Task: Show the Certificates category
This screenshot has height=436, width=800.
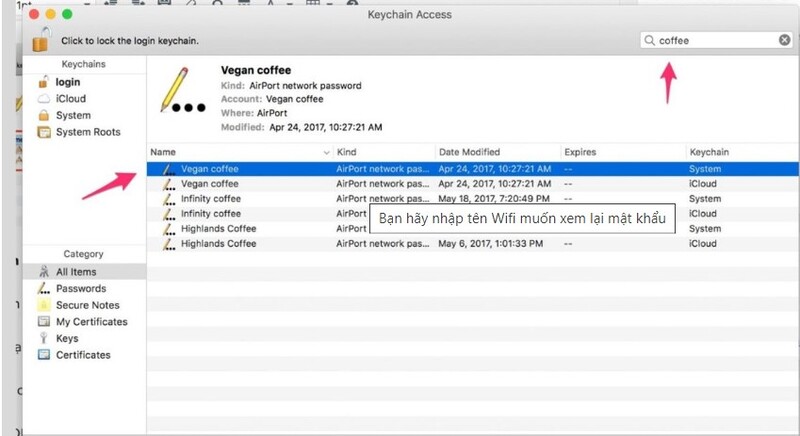Action: click(84, 355)
